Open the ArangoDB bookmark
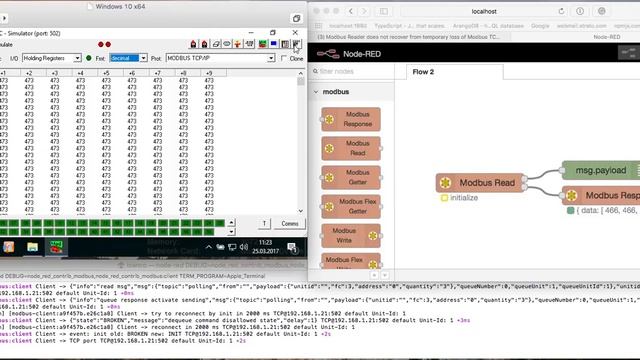The image size is (640, 360). (x=488, y=26)
